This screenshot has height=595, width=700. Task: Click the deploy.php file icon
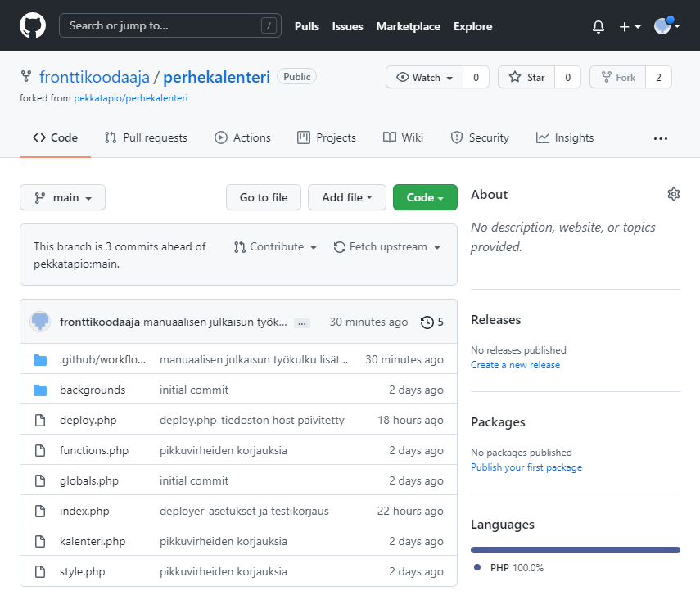coord(40,421)
